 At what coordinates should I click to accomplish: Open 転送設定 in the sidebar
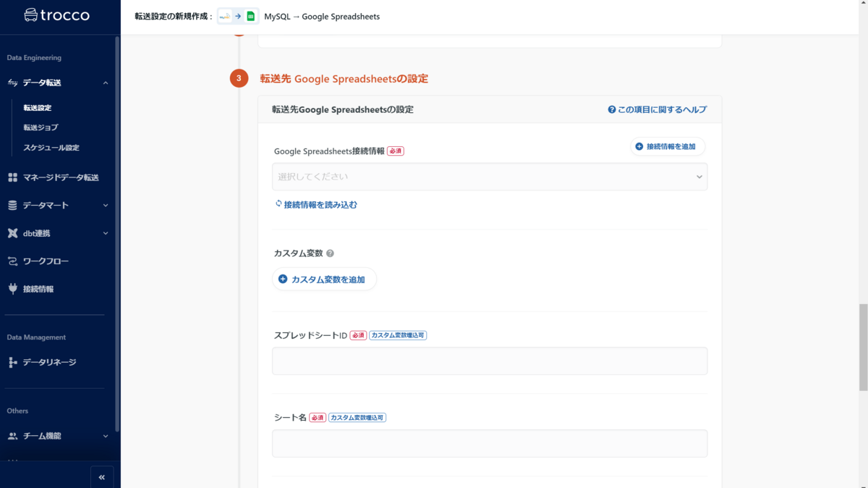[x=38, y=108]
